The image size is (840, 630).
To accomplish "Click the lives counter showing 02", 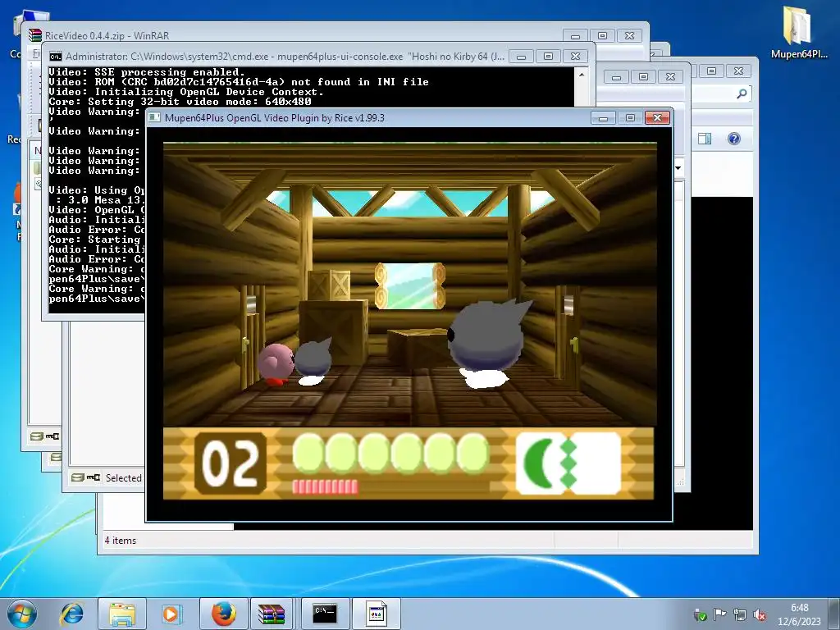I will click(x=231, y=463).
